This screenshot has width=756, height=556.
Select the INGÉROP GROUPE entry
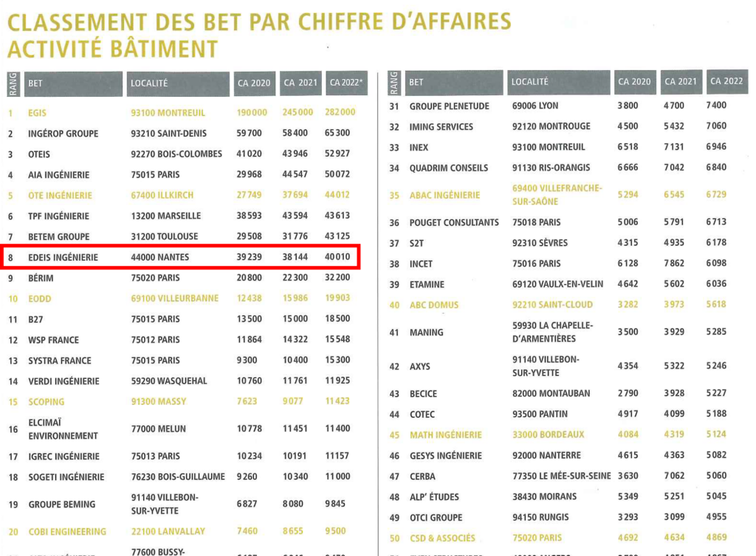[63, 134]
